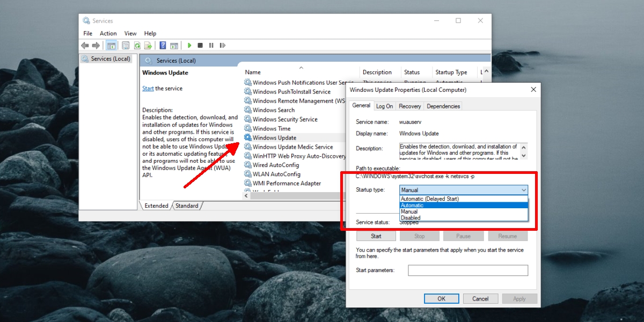The height and width of the screenshot is (322, 644).
Task: Open the Action menu
Action: [x=108, y=33]
